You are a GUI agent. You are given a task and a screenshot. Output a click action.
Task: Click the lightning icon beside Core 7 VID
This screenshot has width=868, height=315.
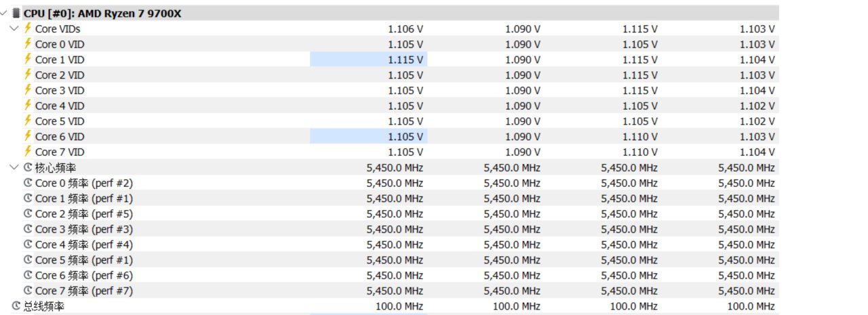click(x=28, y=152)
